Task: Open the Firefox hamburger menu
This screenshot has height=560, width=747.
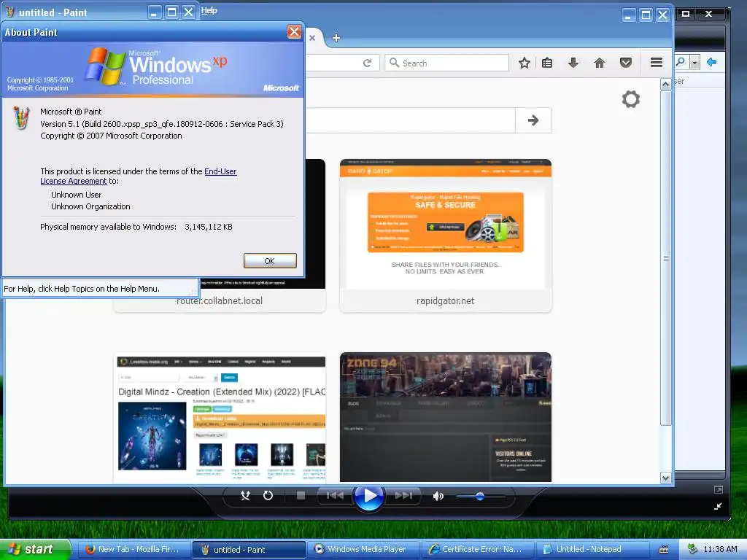Action: 657,63
